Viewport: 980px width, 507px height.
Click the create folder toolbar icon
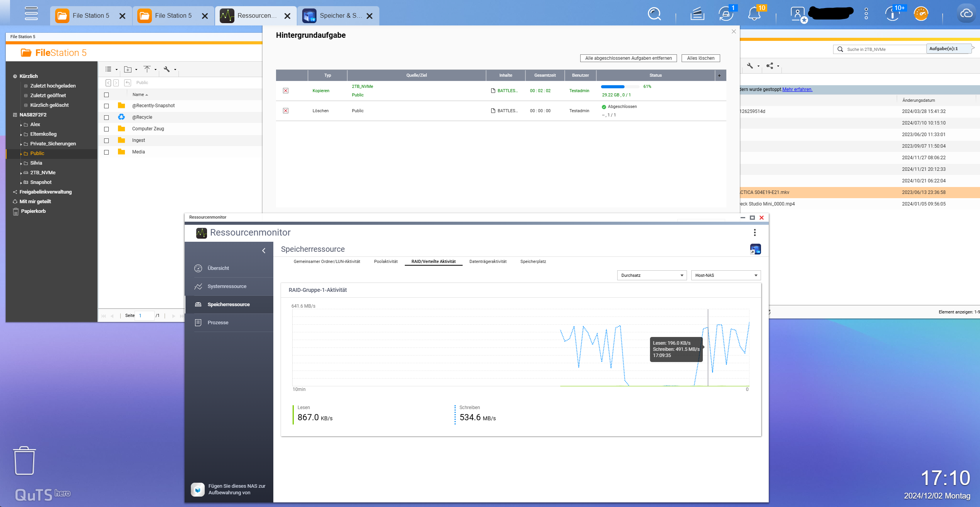(128, 69)
